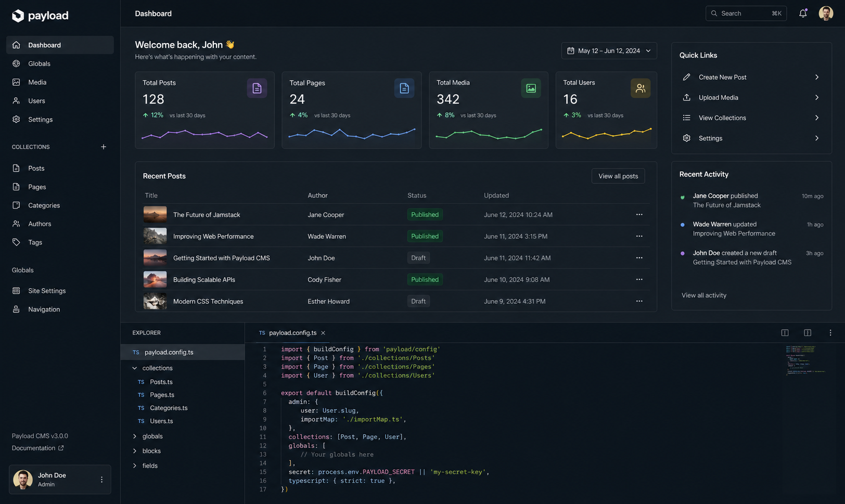Screen dimensions: 845x504
Task: Open the Posts collection
Action: 60,169
